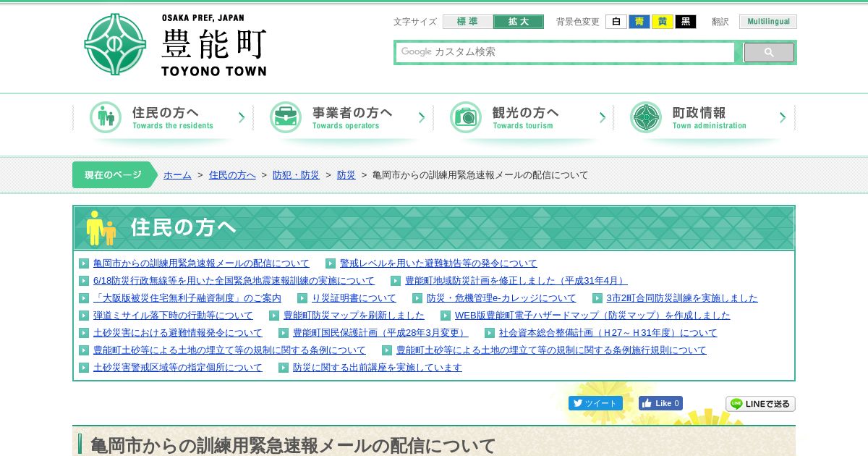Click the briefcase icon for operators
The width and height of the screenshot is (868, 456).
click(x=286, y=117)
